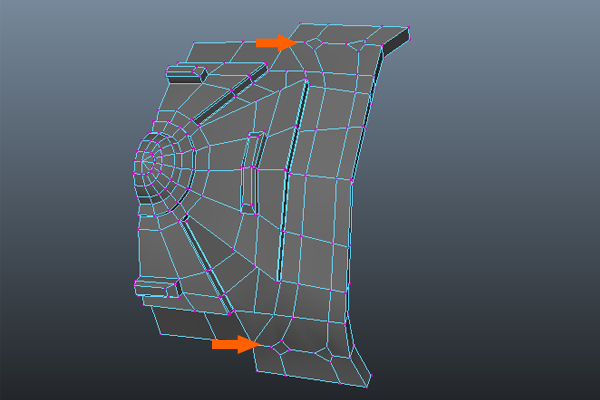Pick the dark end face of the top flange
Image resolution: width=600 pixels, height=400 pixels.
[396, 42]
